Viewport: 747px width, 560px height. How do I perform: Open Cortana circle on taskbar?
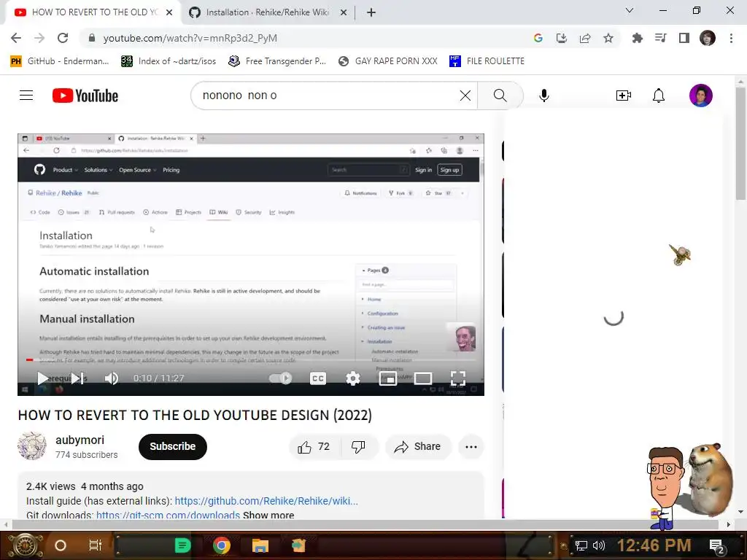click(x=61, y=545)
